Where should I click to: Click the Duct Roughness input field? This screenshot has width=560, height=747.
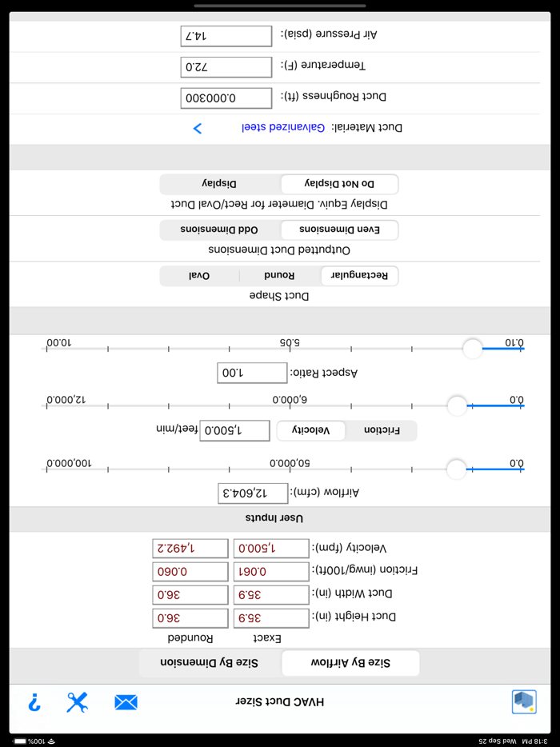click(226, 98)
